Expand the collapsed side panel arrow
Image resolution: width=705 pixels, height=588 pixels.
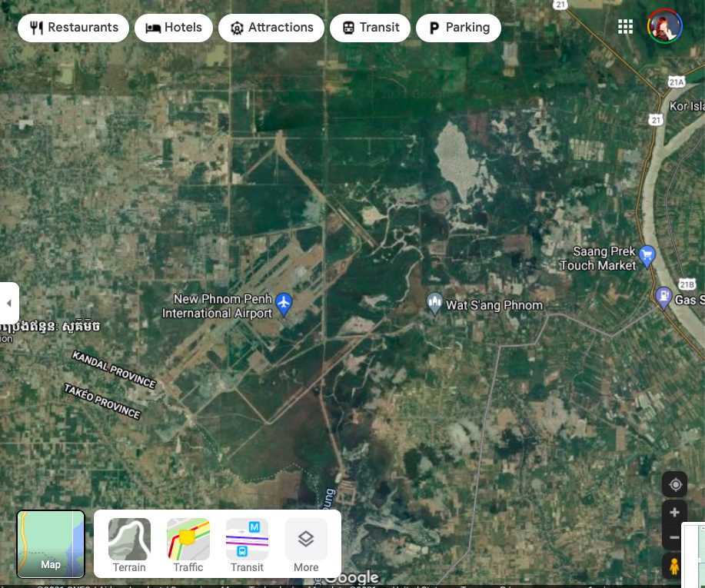pyautogui.click(x=9, y=303)
